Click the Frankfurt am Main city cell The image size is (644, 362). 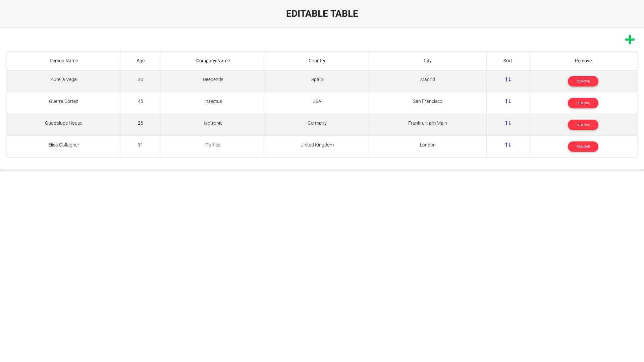point(427,123)
